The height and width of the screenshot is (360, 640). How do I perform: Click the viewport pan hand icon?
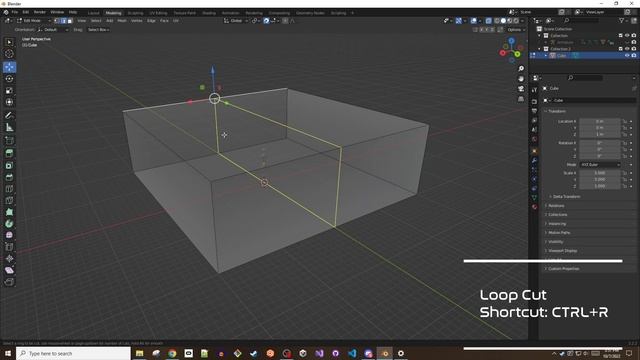point(521,79)
